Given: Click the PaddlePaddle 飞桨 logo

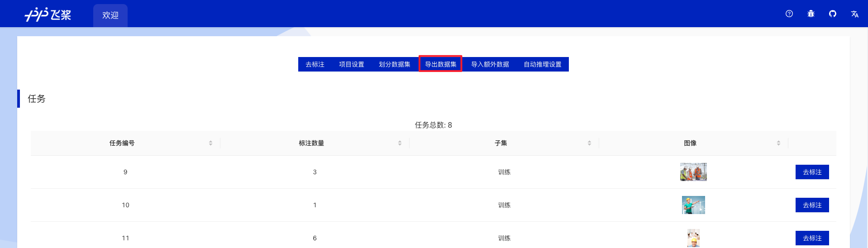Looking at the screenshot, I should point(48,14).
